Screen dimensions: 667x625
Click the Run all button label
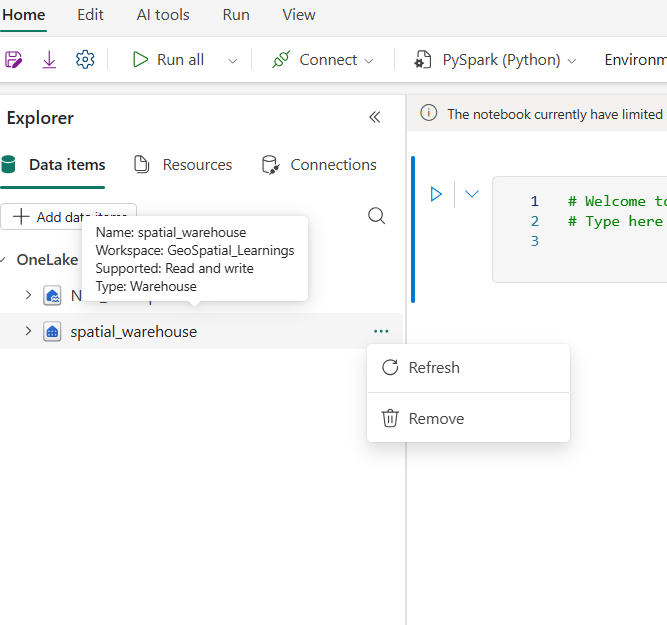[x=180, y=60]
